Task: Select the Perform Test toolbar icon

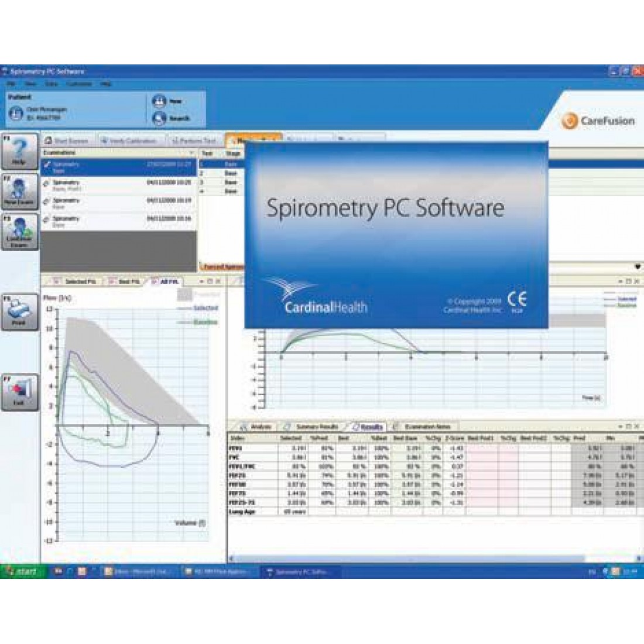Action: coord(193,140)
